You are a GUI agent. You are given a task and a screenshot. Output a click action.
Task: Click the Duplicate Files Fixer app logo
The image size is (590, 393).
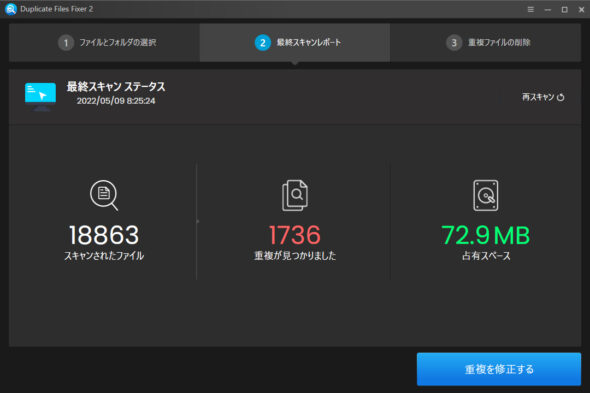point(11,9)
